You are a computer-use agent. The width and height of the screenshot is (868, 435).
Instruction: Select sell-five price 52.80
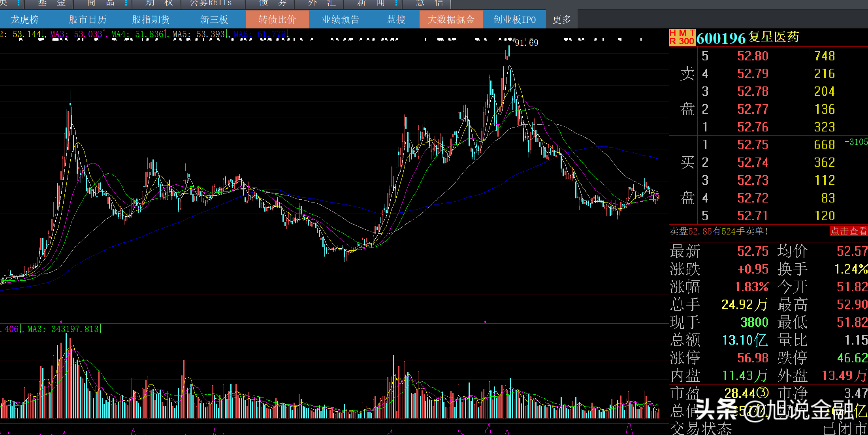pyautogui.click(x=753, y=56)
